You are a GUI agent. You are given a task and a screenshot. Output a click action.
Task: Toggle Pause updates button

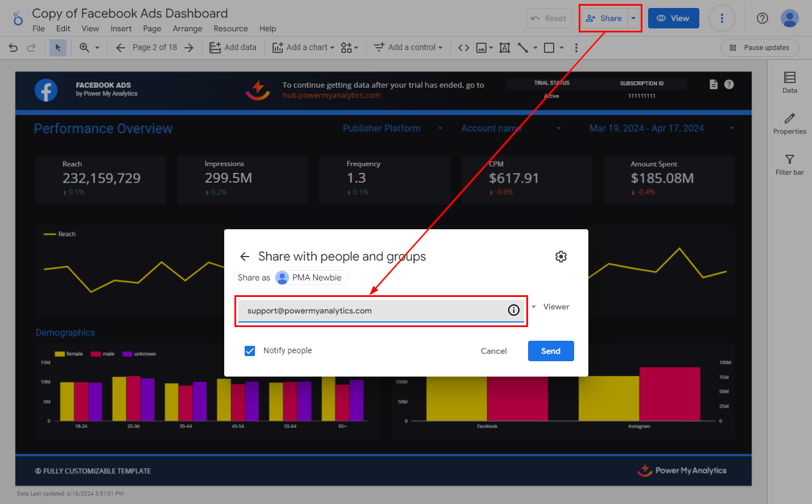point(759,48)
